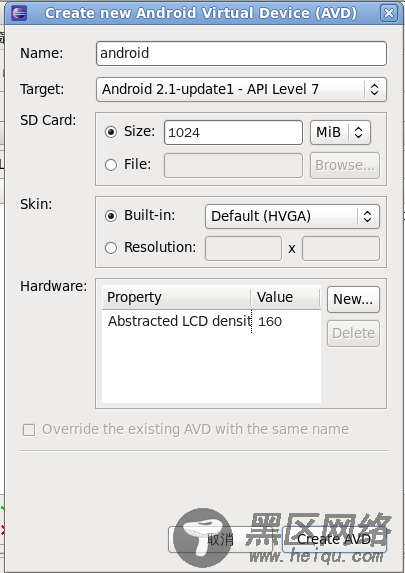
Task: Click the 取消 cancel button
Action: pos(220,539)
